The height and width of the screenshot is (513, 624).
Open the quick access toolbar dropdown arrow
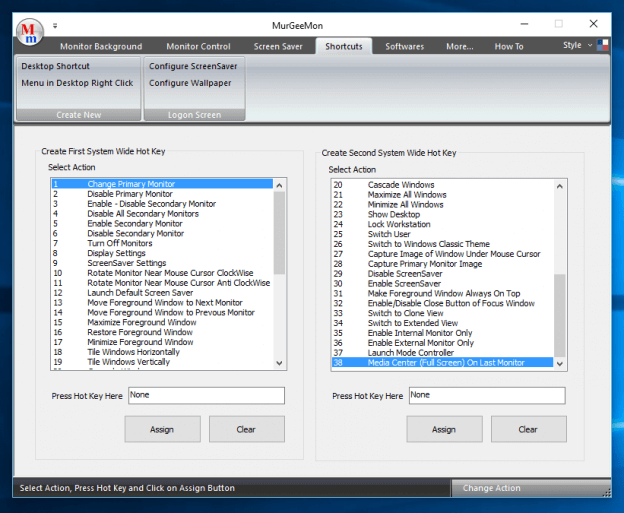coord(55,24)
